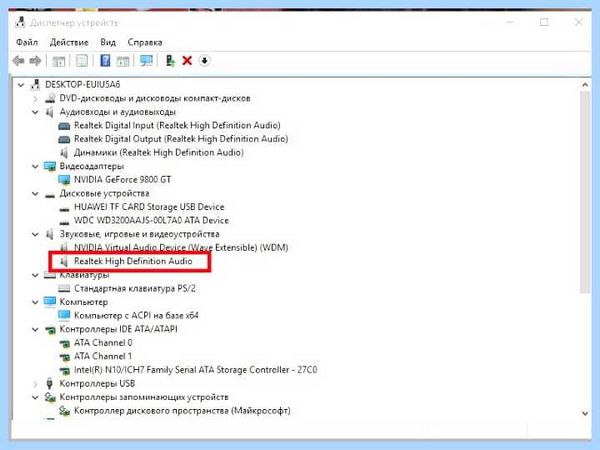Screen dimensions: 600x450
Task: Click the Стандартная клавиатура PS/2 keyboard icon
Action: coord(64,289)
